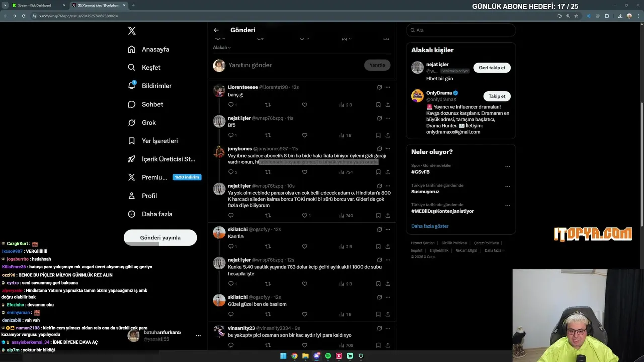Bookmark nejat işler's 'Bf5' reply
The height and width of the screenshot is (362, 644).
click(378, 135)
